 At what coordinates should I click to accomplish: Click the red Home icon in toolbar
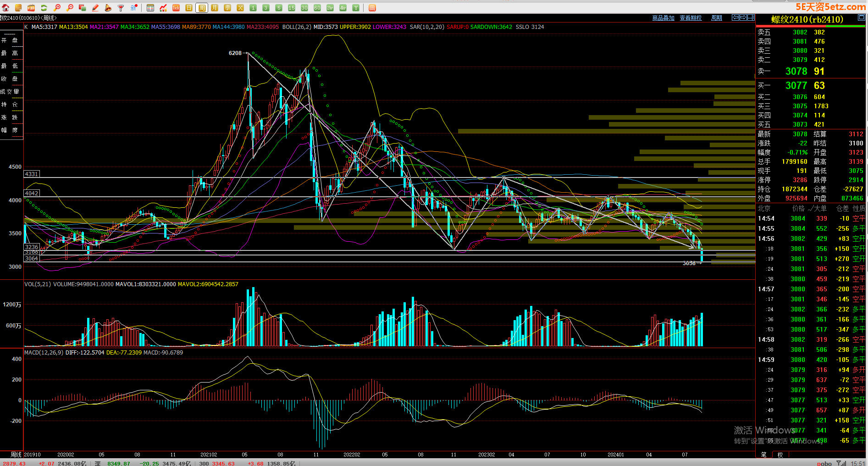click(6, 8)
